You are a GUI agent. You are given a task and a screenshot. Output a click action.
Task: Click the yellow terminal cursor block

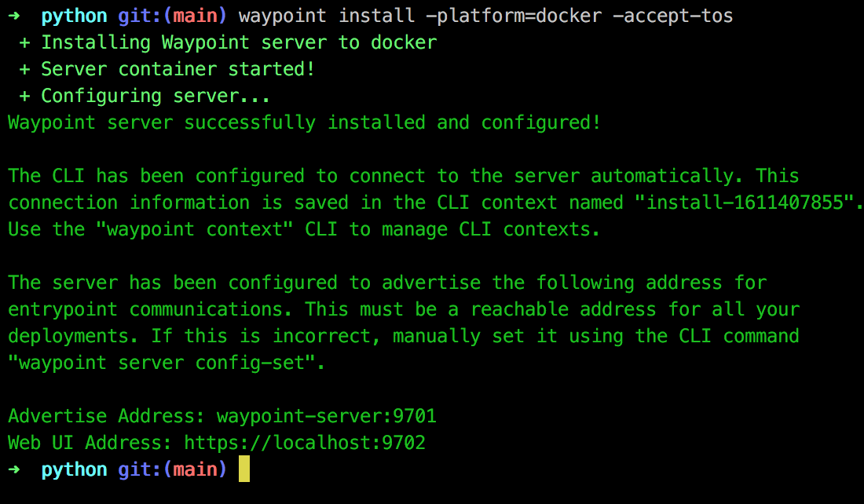(244, 469)
